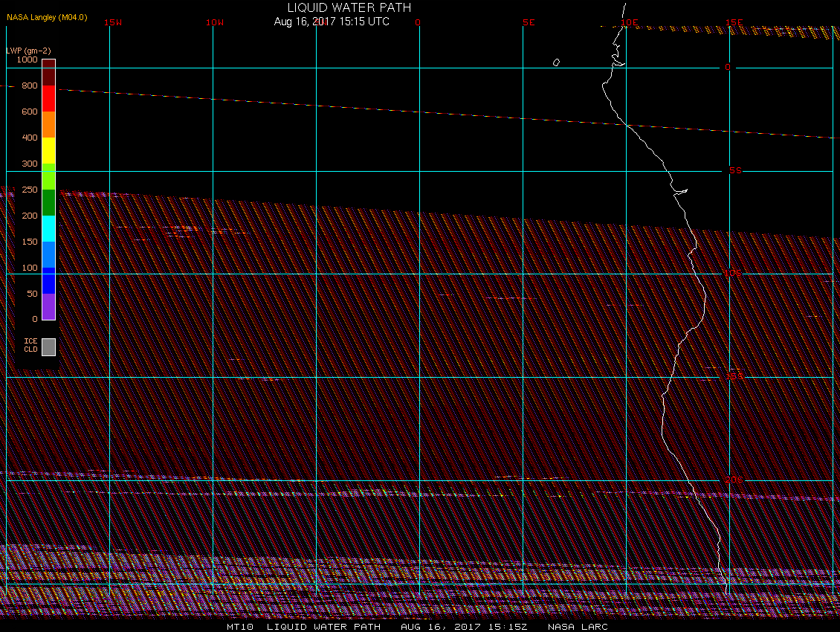The height and width of the screenshot is (632, 840).
Task: Click 'AUG 16, 2017 15:15Z' in bottom caption
Action: pyautogui.click(x=464, y=627)
